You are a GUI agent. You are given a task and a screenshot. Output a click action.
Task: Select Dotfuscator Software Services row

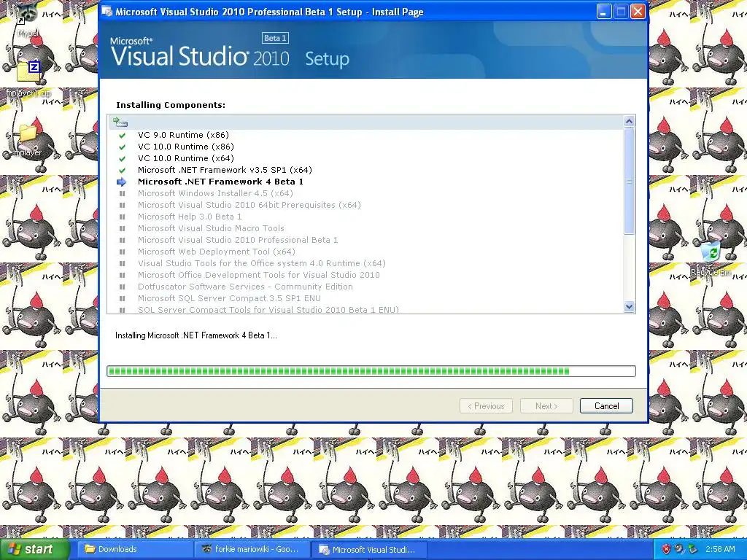pyautogui.click(x=245, y=287)
